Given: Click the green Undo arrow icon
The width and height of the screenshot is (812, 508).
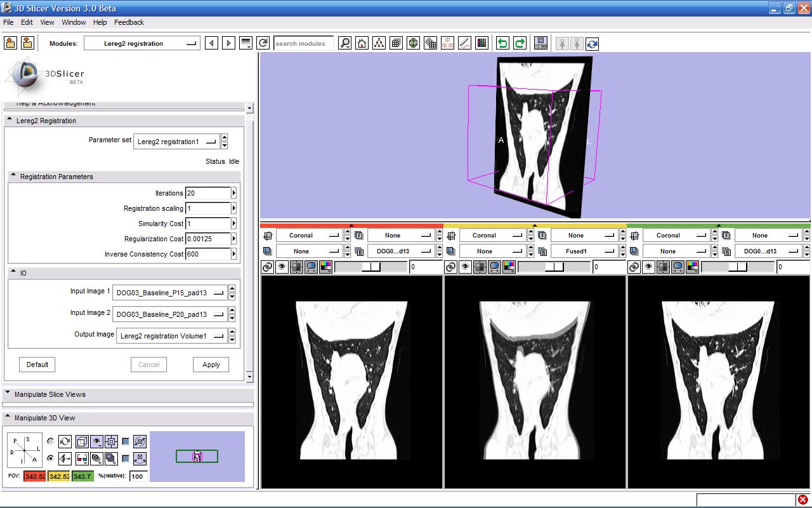Looking at the screenshot, I should 502,43.
